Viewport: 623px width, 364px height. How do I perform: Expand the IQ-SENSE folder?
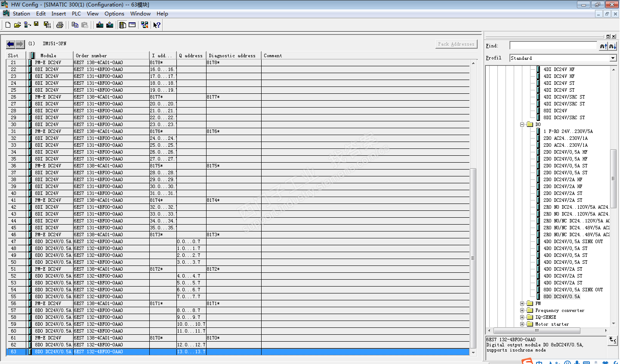tap(522, 318)
